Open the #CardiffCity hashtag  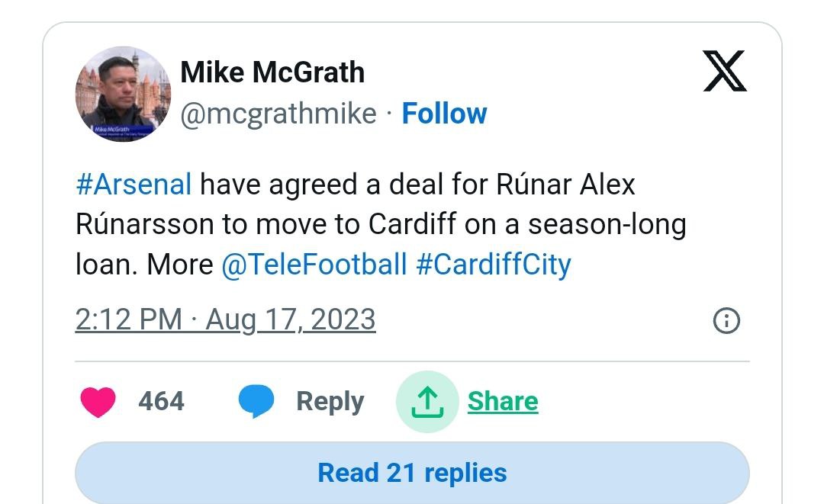click(494, 265)
